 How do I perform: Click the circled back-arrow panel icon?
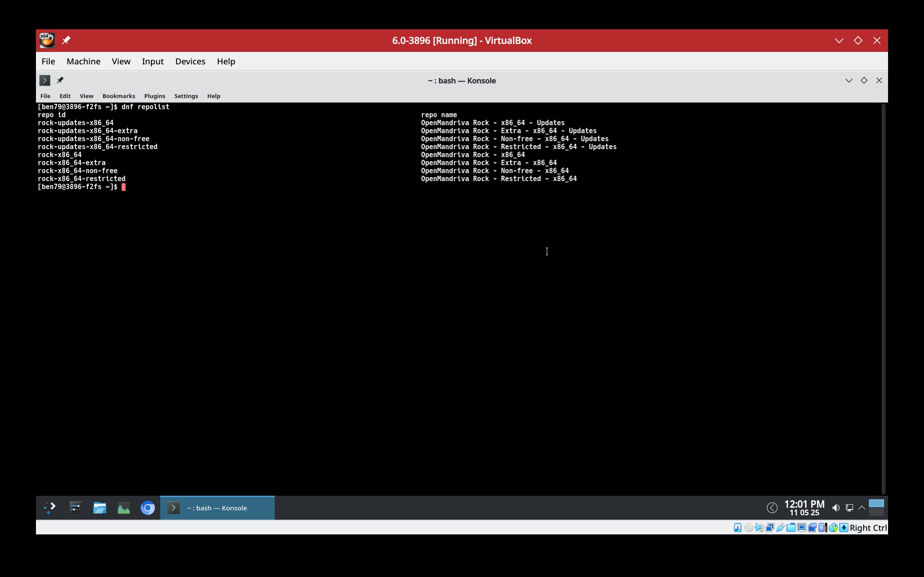772,508
